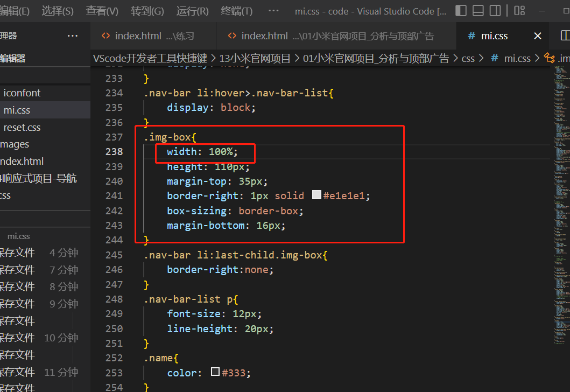
Task: Open color picker for #333 swatch
Action: 215,372
